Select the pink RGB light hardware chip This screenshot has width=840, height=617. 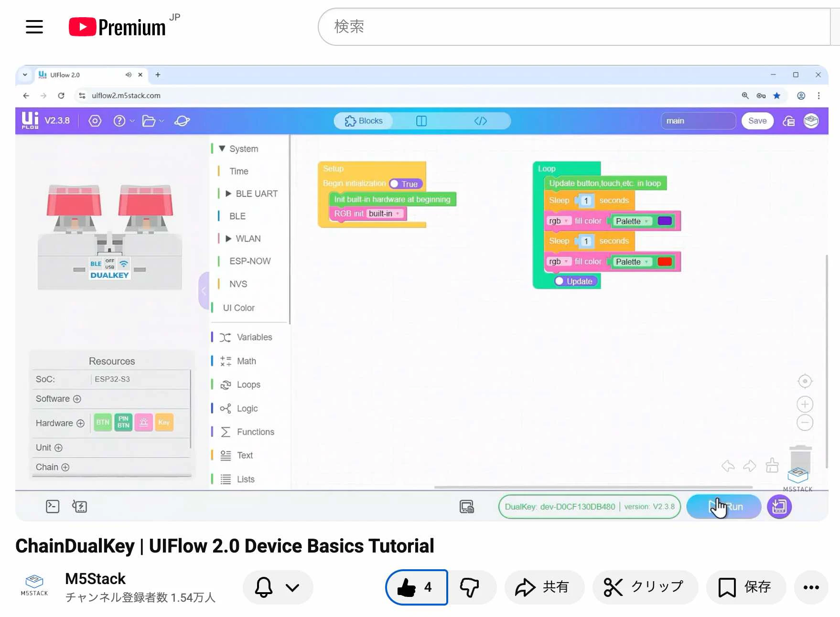(144, 422)
